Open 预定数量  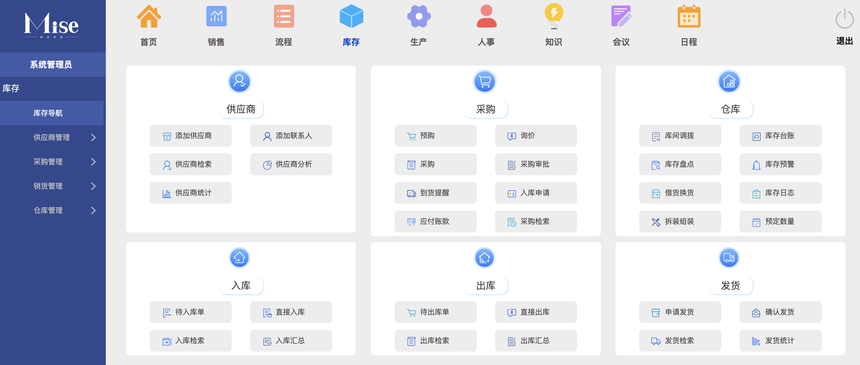click(x=780, y=222)
